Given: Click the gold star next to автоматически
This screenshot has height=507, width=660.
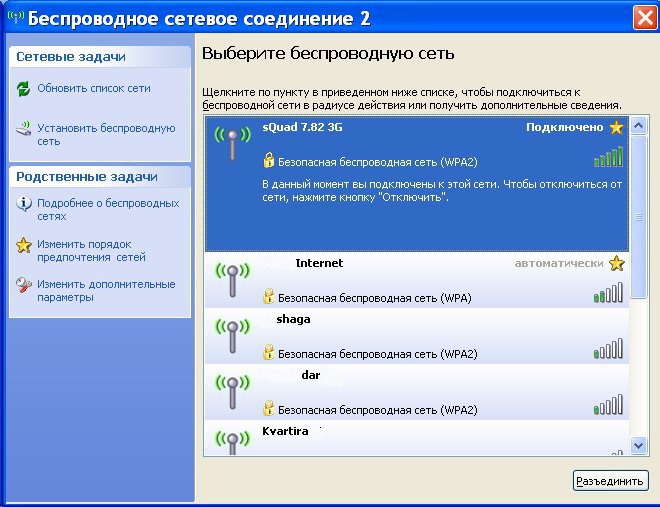Looking at the screenshot, I should [616, 263].
